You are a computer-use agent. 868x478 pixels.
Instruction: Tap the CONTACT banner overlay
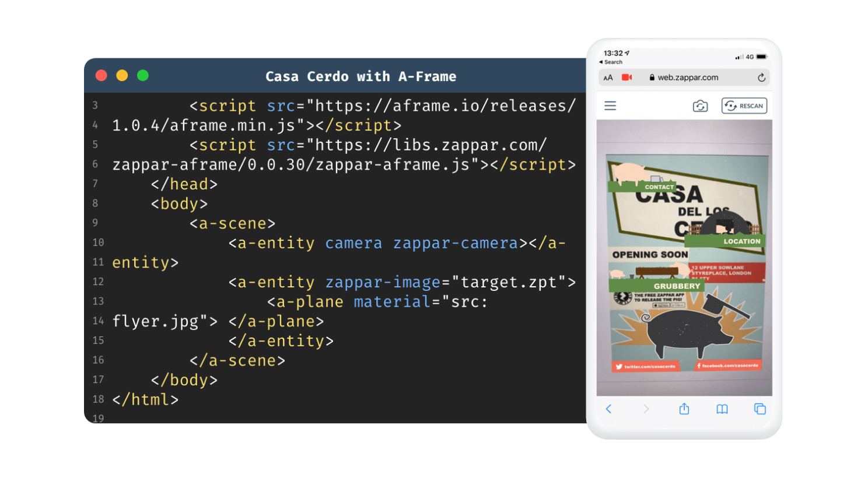click(x=659, y=187)
